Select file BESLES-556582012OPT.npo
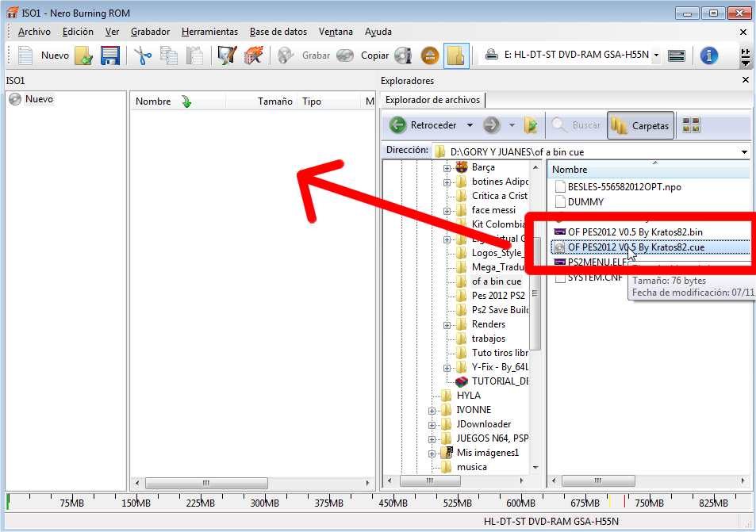This screenshot has width=756, height=532. coord(624,187)
